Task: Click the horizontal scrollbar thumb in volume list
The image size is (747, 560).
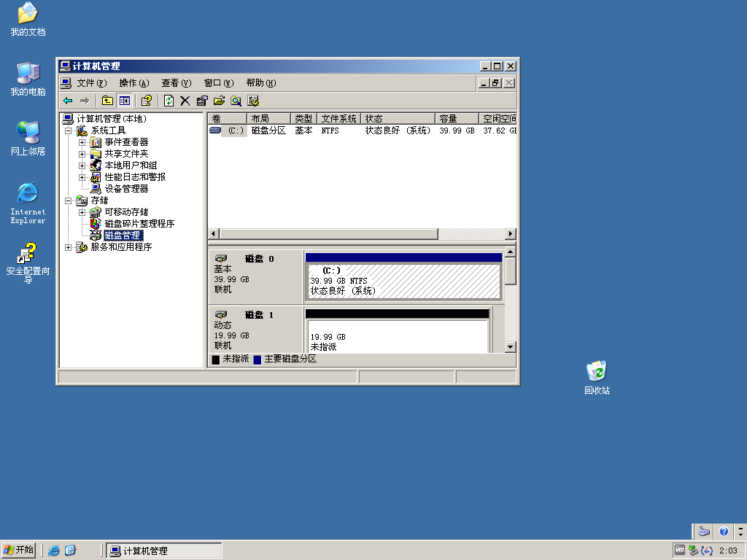Action: click(x=328, y=234)
